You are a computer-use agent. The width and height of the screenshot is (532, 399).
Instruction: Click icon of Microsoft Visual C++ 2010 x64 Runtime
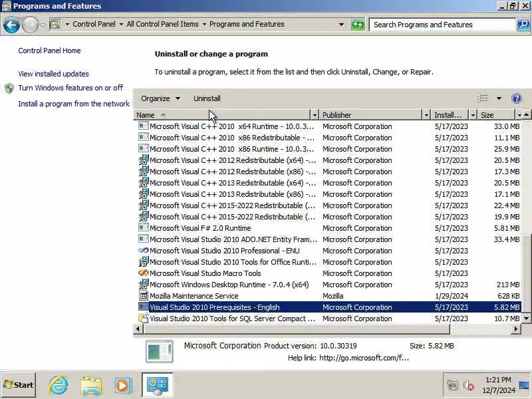pos(144,126)
